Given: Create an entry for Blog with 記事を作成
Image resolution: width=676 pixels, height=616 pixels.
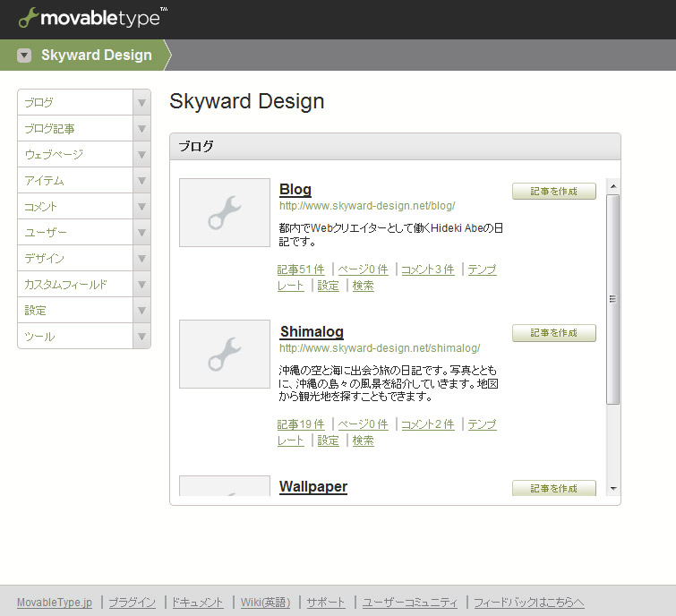Looking at the screenshot, I should (x=554, y=191).
